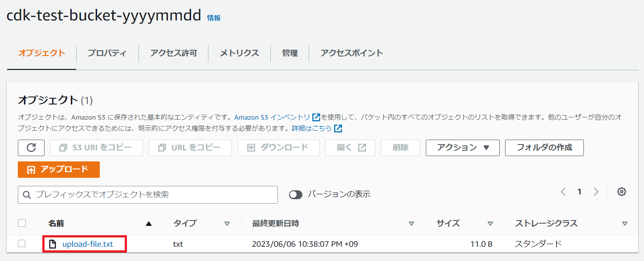Viewport: 644px width, 261px height.
Task: Click the ストレージクラス column sort arrow
Action: [625, 224]
